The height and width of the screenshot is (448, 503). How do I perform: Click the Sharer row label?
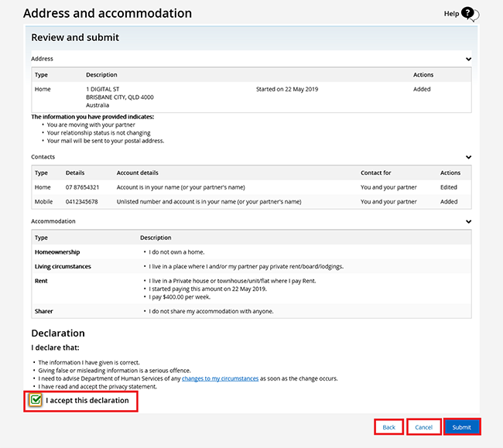(x=44, y=311)
